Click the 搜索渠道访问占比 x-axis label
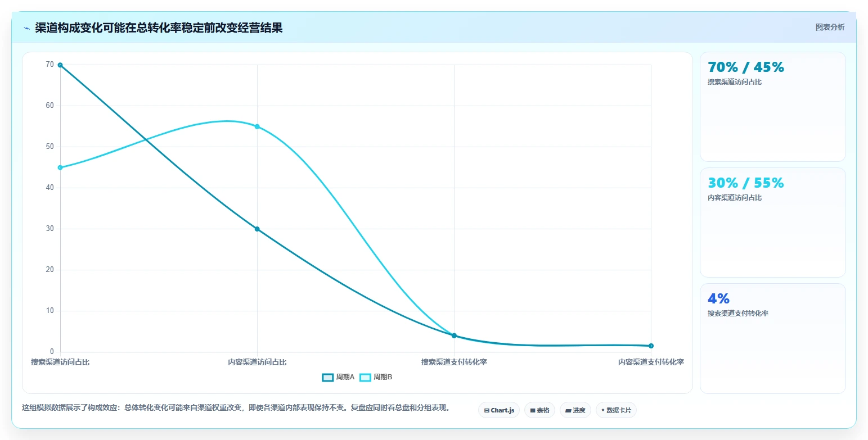Viewport: 868px width, 440px height. 60,362
